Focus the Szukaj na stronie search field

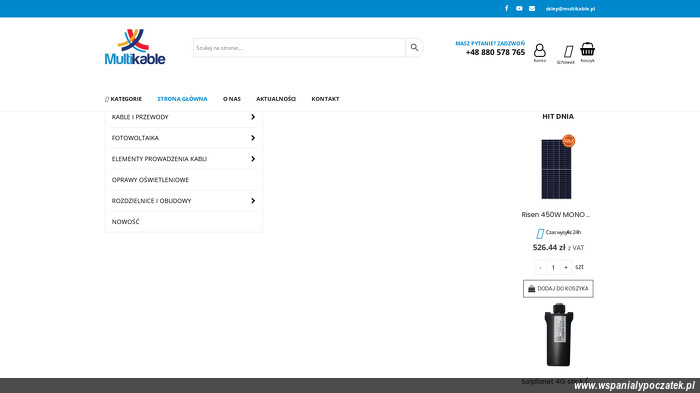[x=299, y=47]
